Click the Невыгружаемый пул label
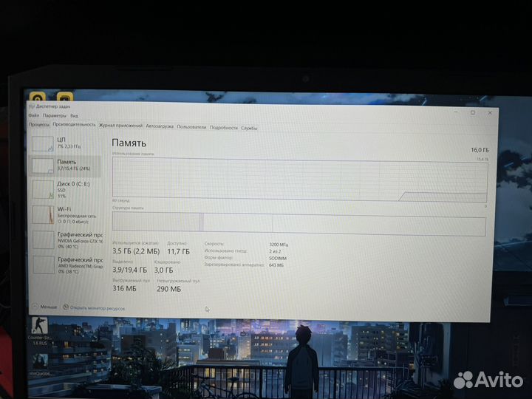 tap(178, 281)
